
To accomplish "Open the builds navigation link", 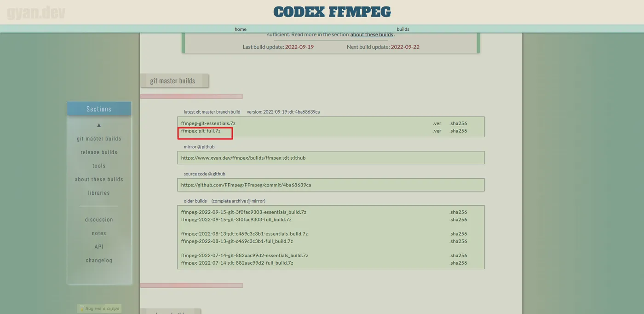I will (x=402, y=29).
